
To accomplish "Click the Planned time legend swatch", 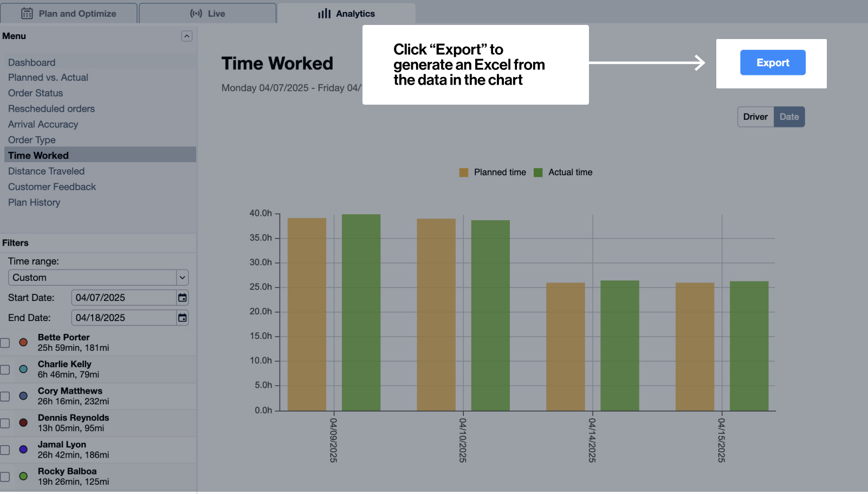I will click(x=463, y=172).
